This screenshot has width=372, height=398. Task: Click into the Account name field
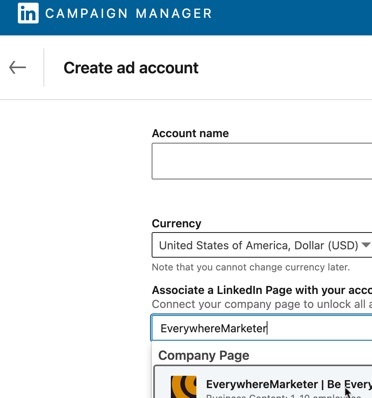tap(262, 161)
